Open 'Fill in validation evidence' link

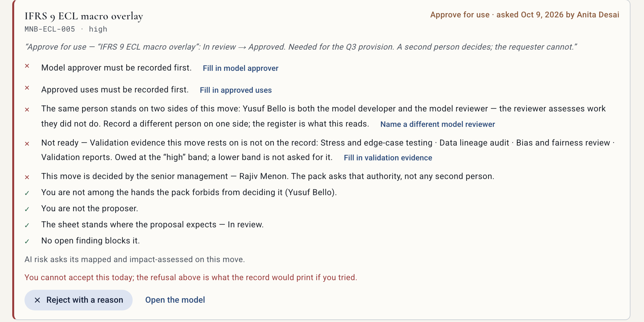(388, 158)
